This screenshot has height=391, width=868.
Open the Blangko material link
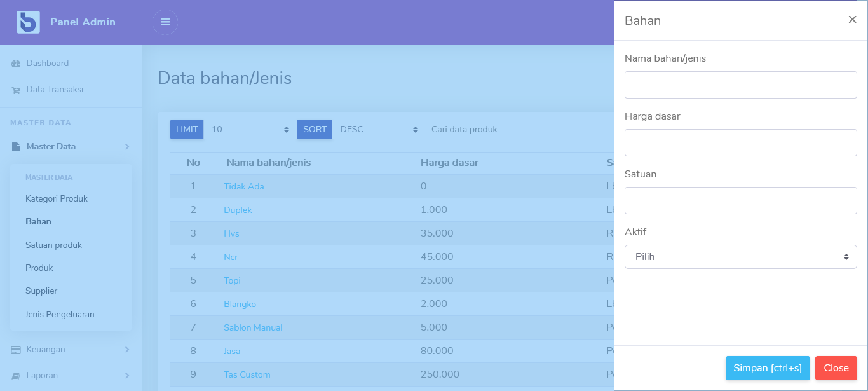click(240, 304)
